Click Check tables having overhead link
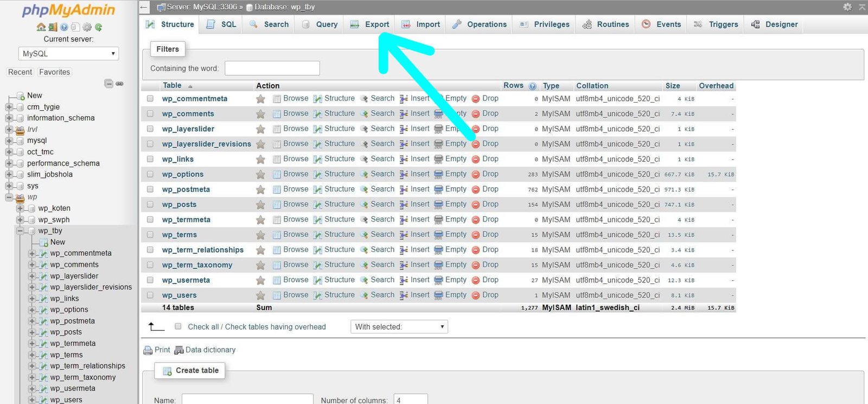This screenshot has width=868, height=404. point(275,327)
